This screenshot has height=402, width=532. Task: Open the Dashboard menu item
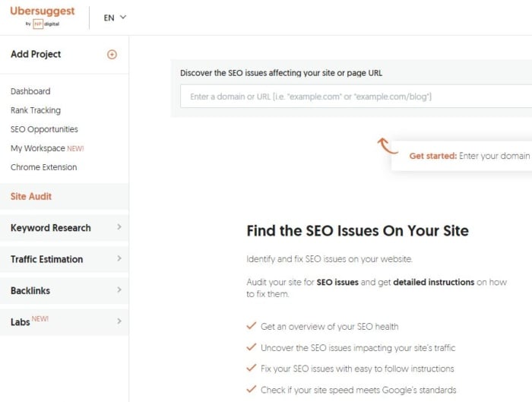[x=30, y=91]
